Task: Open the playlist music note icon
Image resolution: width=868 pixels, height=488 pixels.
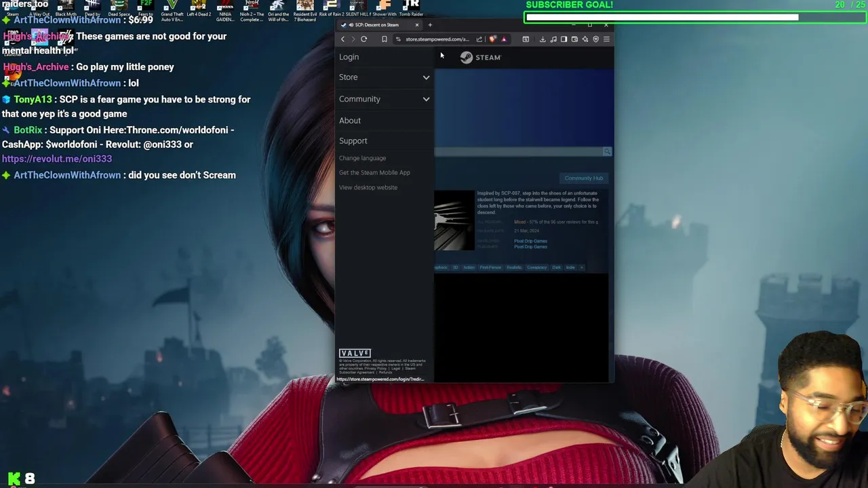Action: click(x=553, y=39)
